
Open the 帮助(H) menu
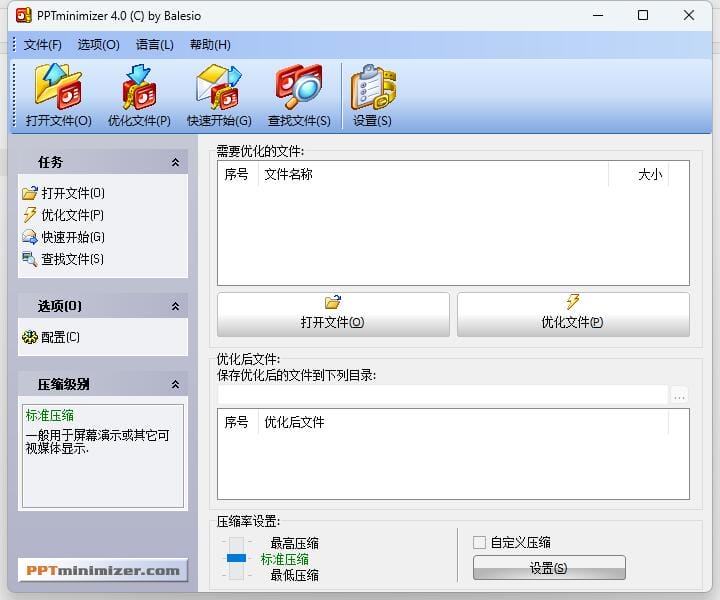[210, 45]
